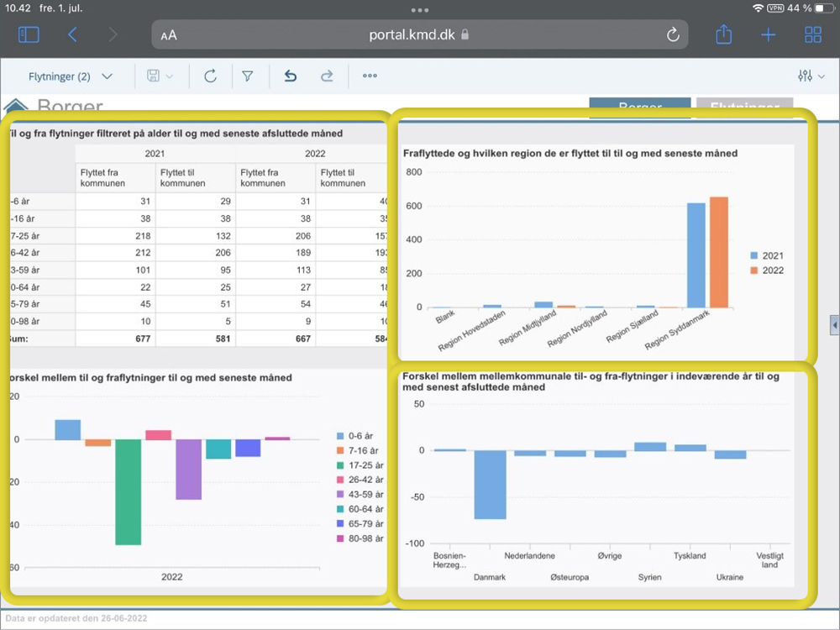Go back to previous page
This screenshot has width=840, height=630.
[72, 34]
